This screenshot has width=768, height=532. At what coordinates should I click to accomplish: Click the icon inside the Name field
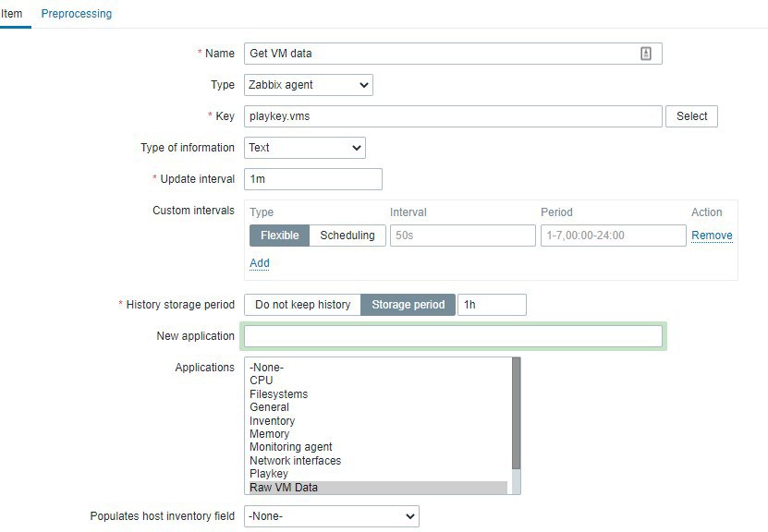646,54
